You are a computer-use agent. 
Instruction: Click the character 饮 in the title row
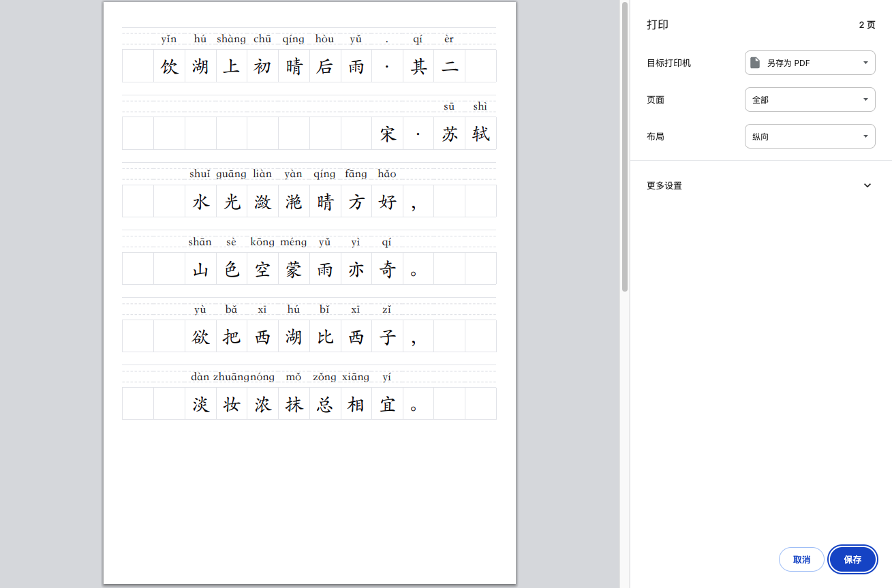(169, 66)
